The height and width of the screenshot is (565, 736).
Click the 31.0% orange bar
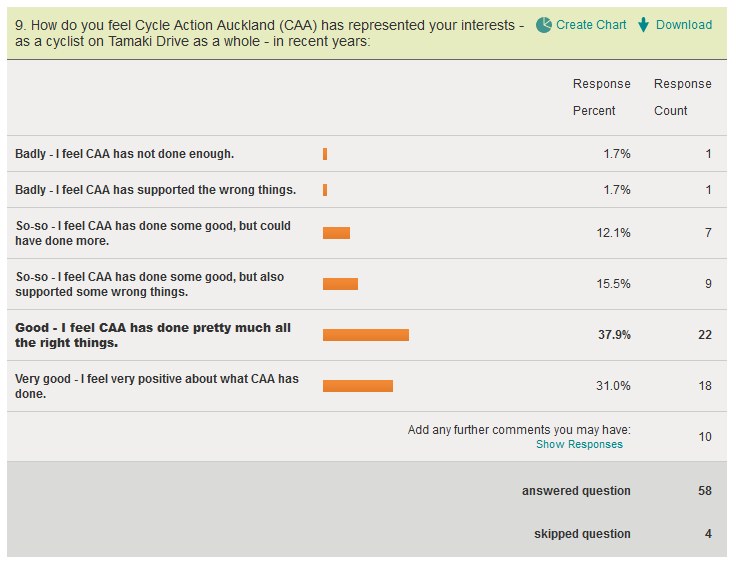(358, 386)
